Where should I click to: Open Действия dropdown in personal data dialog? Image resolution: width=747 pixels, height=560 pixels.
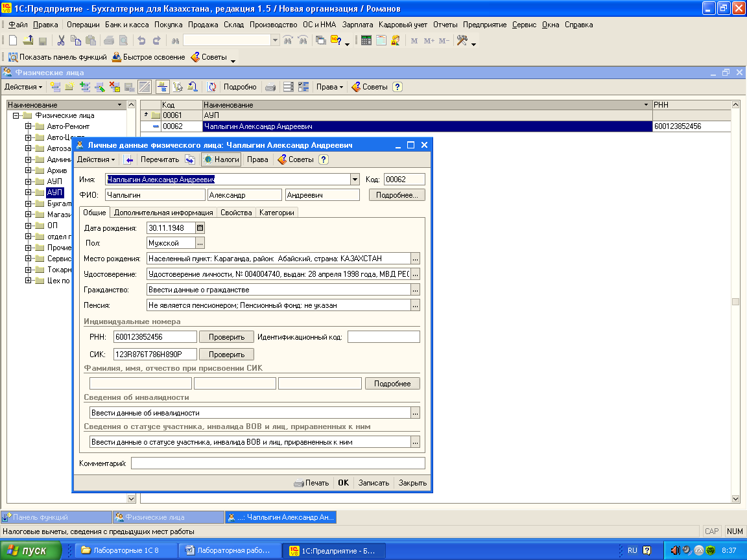[x=96, y=159]
